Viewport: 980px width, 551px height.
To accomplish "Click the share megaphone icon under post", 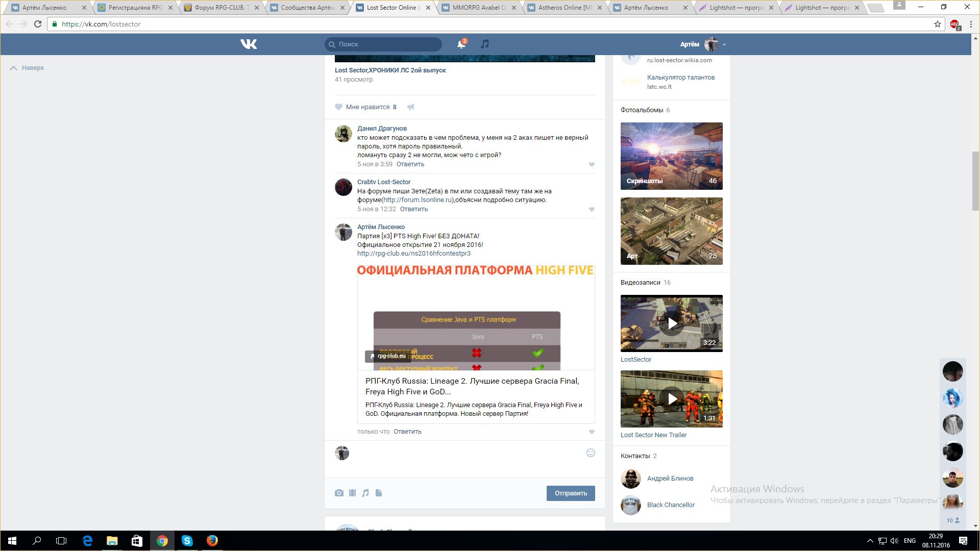I will click(x=410, y=107).
